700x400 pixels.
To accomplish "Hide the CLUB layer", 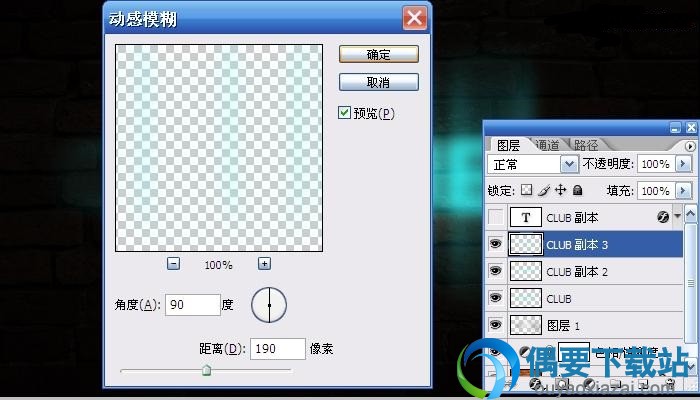I will pyautogui.click(x=496, y=298).
